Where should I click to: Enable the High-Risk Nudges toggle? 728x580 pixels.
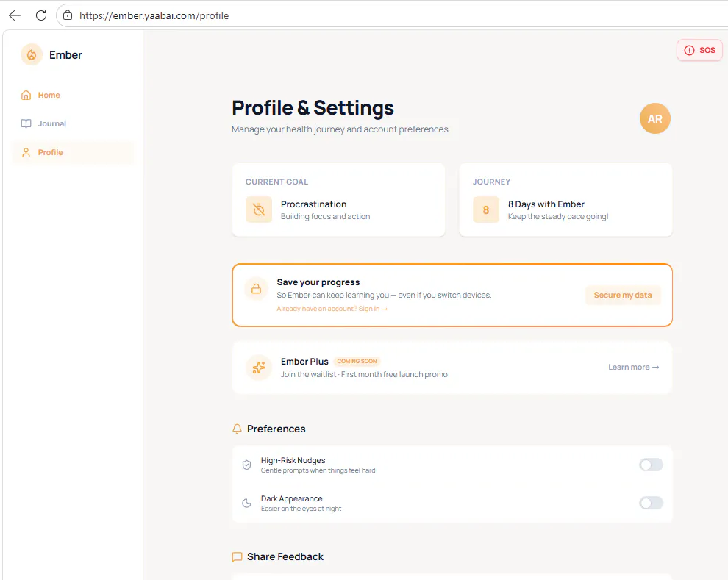click(x=651, y=465)
